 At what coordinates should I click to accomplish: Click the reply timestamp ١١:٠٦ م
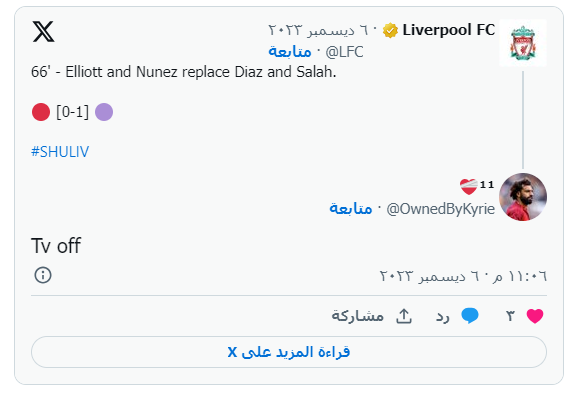pyautogui.click(x=463, y=276)
